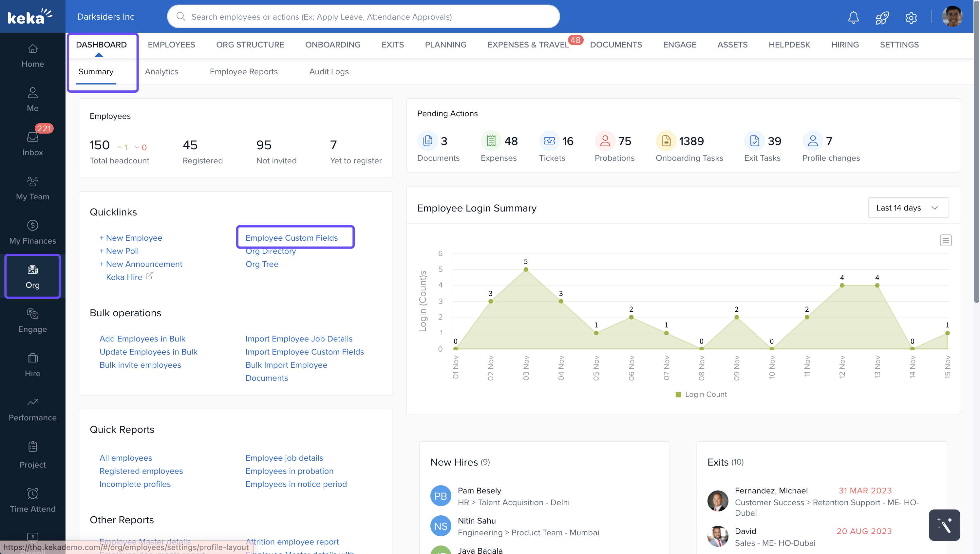
Task: Expand the Last 14 days dropdown
Action: [908, 208]
